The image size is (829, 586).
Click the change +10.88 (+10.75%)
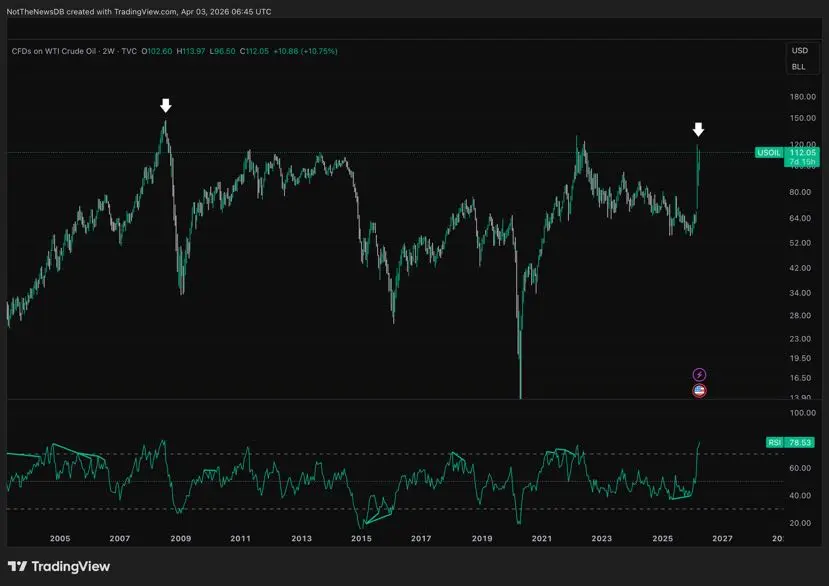[305, 51]
